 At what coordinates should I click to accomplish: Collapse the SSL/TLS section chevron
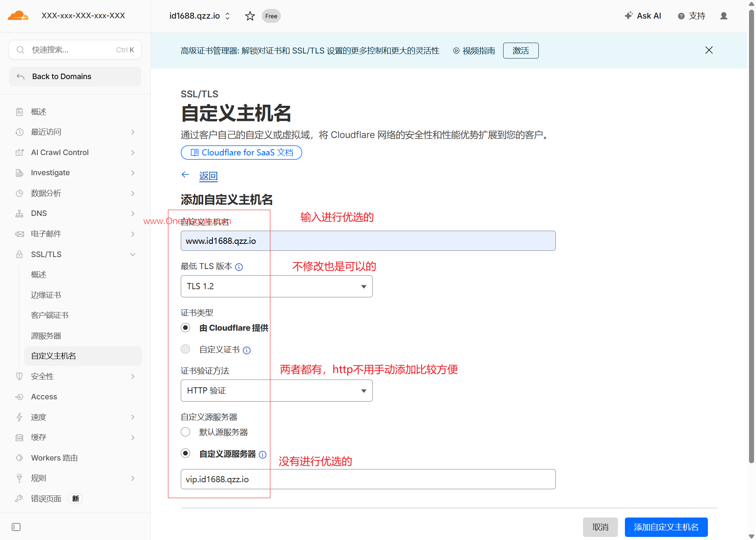133,254
